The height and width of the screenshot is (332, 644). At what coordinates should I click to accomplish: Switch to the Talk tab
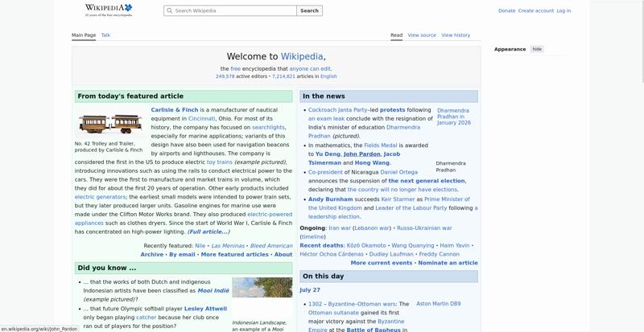point(105,35)
